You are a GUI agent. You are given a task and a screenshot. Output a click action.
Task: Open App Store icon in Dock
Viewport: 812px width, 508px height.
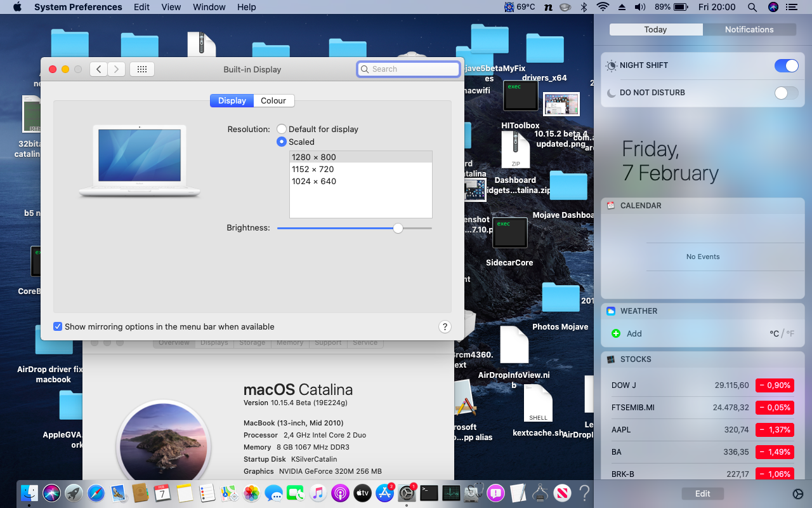pyautogui.click(x=384, y=492)
